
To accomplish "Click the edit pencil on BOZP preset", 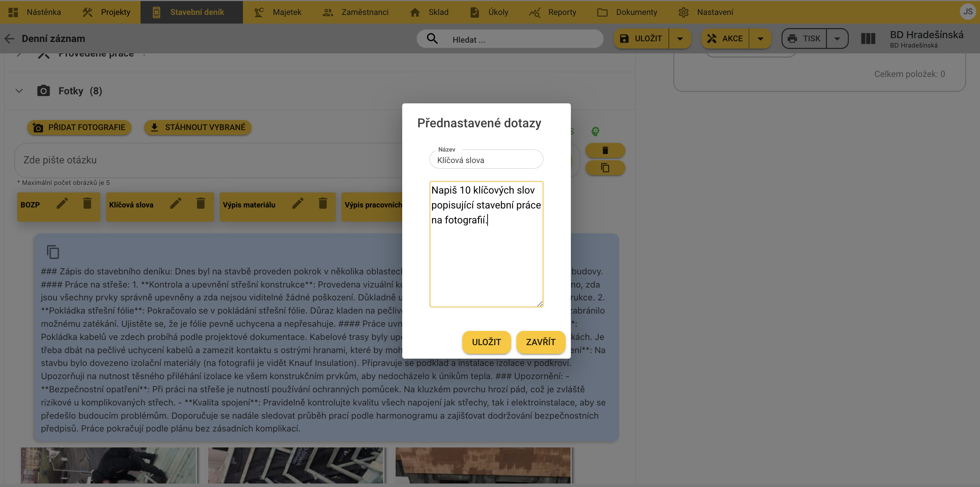I will (x=62, y=204).
